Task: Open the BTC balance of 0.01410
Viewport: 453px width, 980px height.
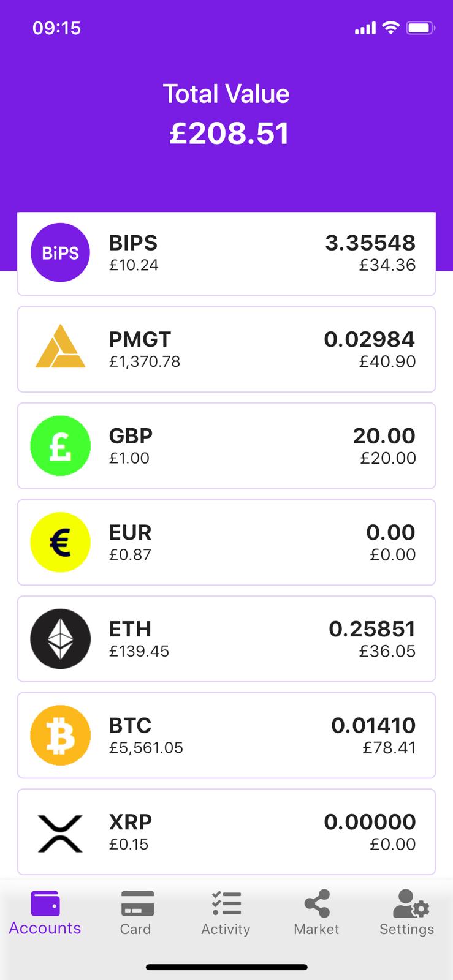Action: (x=373, y=726)
